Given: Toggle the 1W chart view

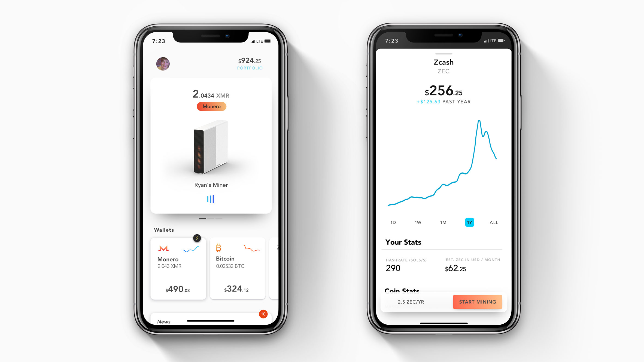Looking at the screenshot, I should tap(417, 222).
